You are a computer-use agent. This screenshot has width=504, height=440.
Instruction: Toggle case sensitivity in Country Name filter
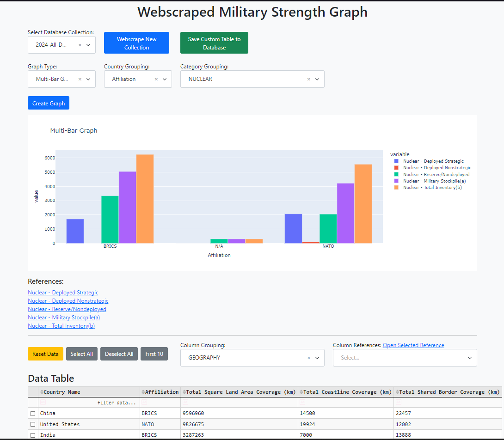click(x=43, y=403)
